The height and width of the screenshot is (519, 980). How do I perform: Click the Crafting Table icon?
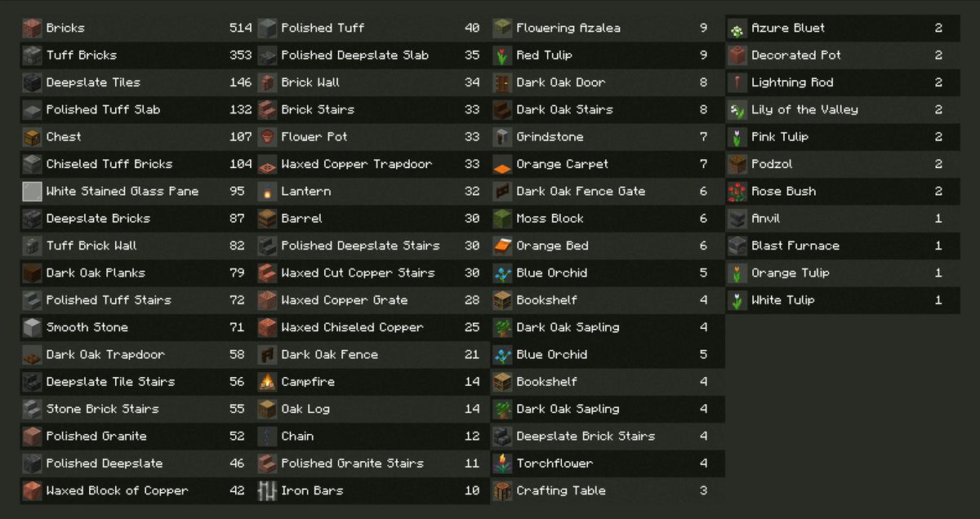coord(502,491)
